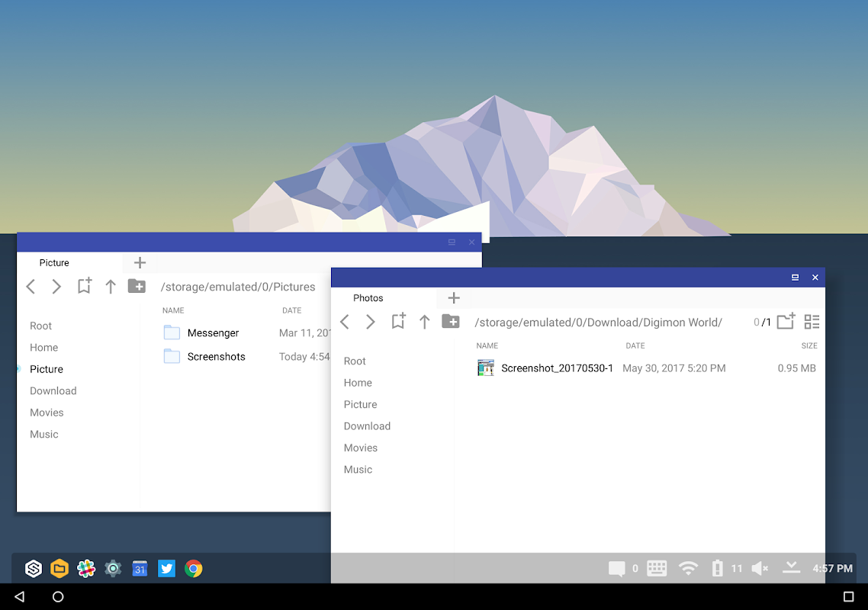868x610 pixels.
Task: Go up one folder in Photos window
Action: point(425,322)
